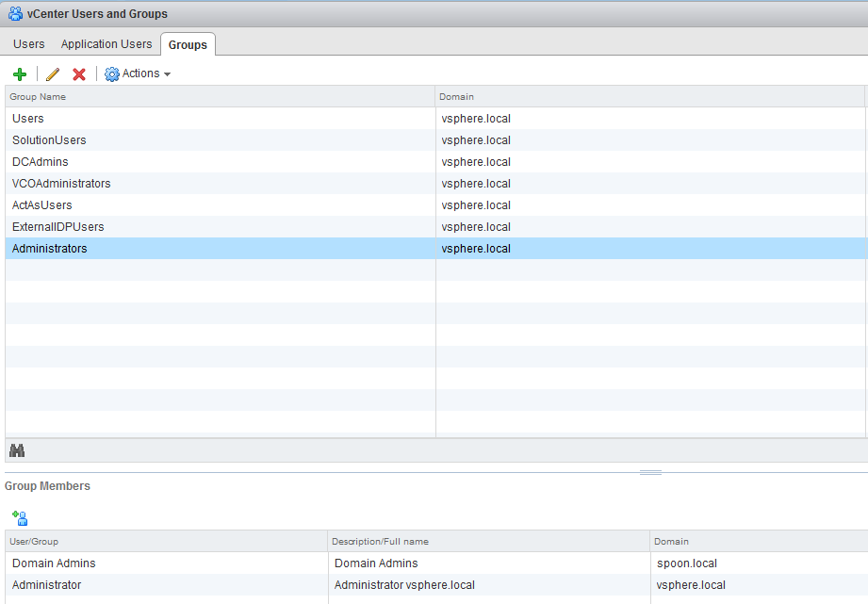
Task: Click the red X delete group icon
Action: pos(79,74)
